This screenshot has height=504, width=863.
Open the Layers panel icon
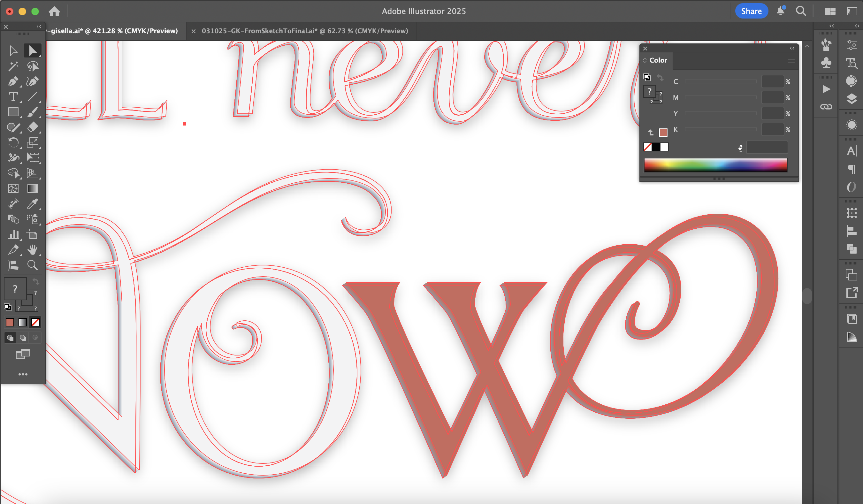[x=852, y=99]
